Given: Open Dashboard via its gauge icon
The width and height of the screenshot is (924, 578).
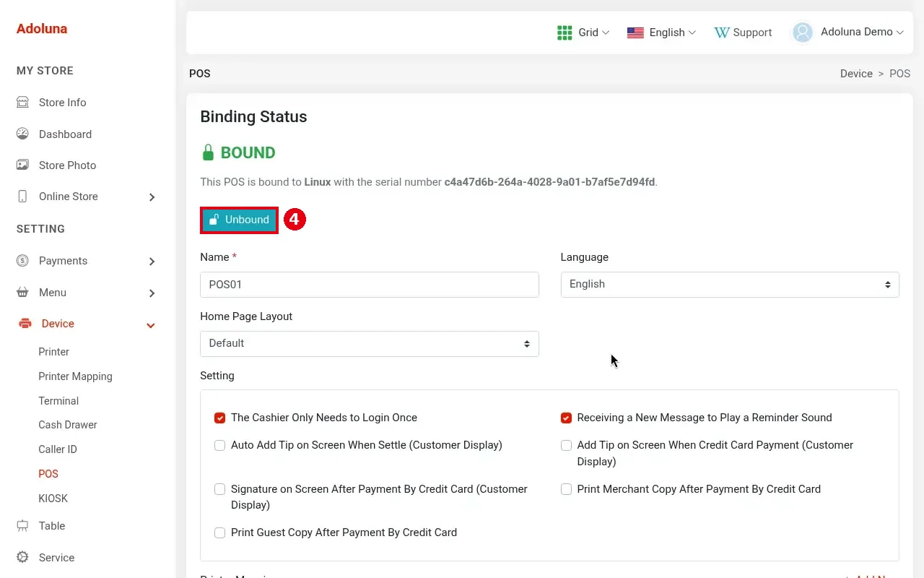Looking at the screenshot, I should 22,134.
